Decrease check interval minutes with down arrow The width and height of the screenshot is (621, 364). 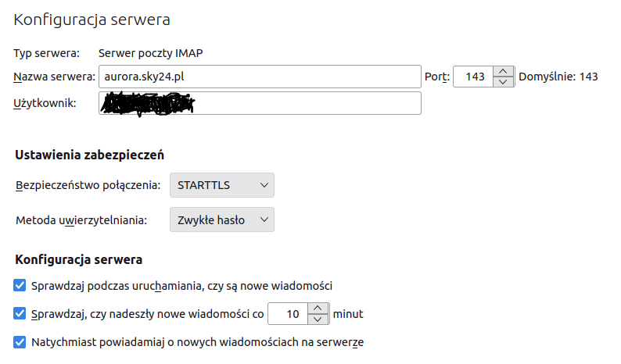tap(318, 319)
